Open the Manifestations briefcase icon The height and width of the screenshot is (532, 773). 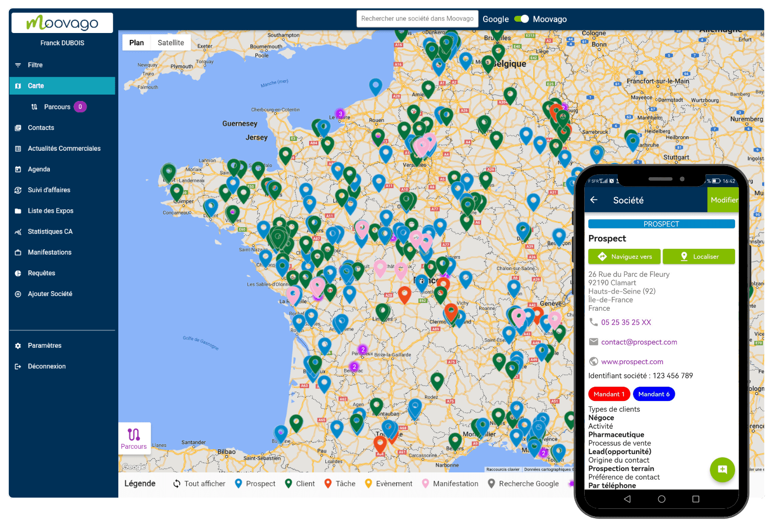click(x=18, y=252)
